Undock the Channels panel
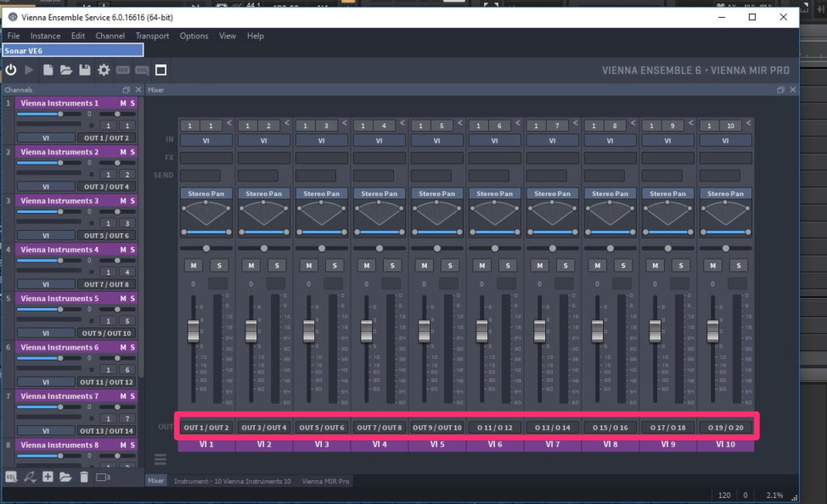Image resolution: width=827 pixels, height=504 pixels. point(126,90)
